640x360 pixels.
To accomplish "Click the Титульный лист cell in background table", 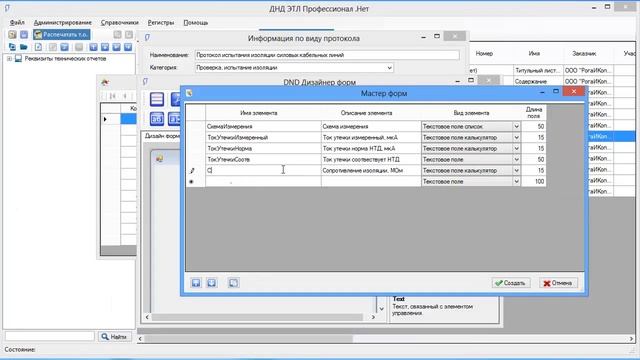I will pyautogui.click(x=538, y=71).
